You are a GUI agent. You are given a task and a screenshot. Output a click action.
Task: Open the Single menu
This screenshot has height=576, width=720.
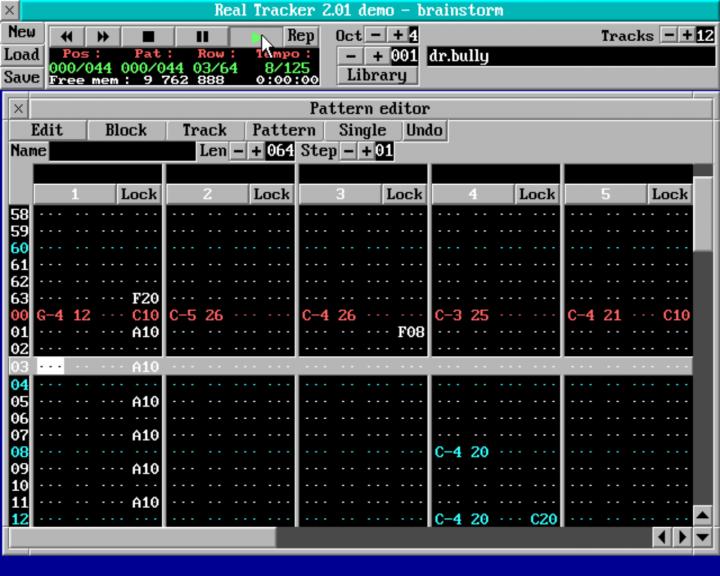click(362, 130)
